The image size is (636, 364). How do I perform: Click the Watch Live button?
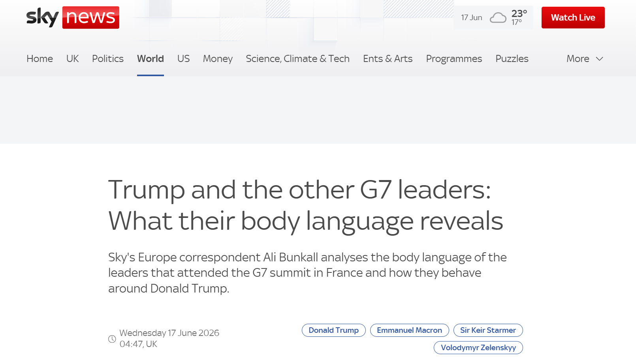(573, 17)
